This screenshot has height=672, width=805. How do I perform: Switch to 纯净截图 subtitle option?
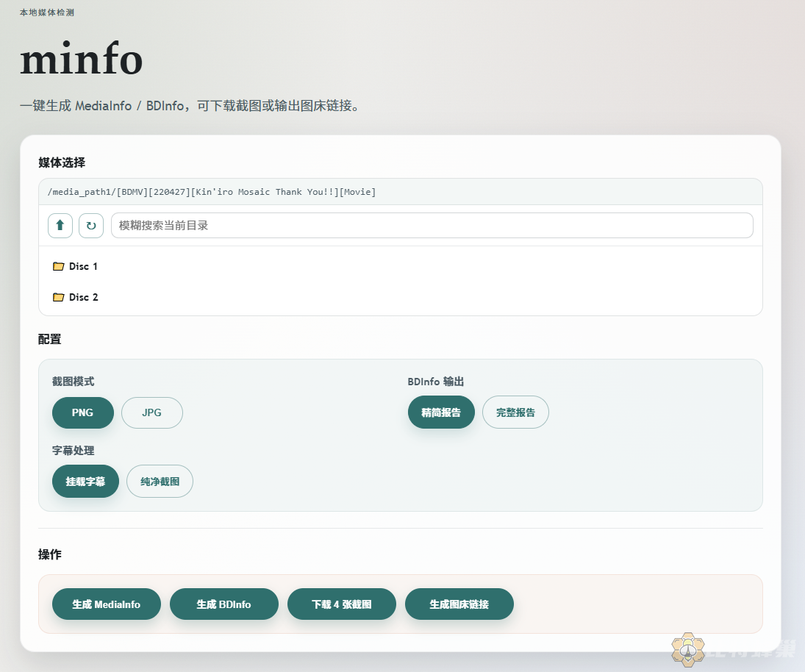(160, 482)
